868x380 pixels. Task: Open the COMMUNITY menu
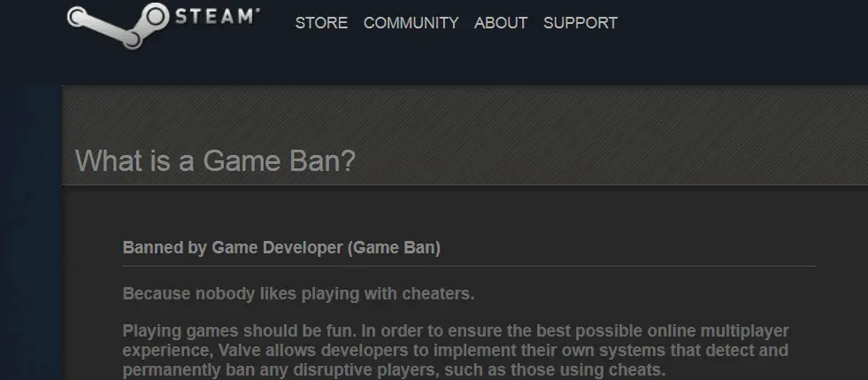click(411, 23)
